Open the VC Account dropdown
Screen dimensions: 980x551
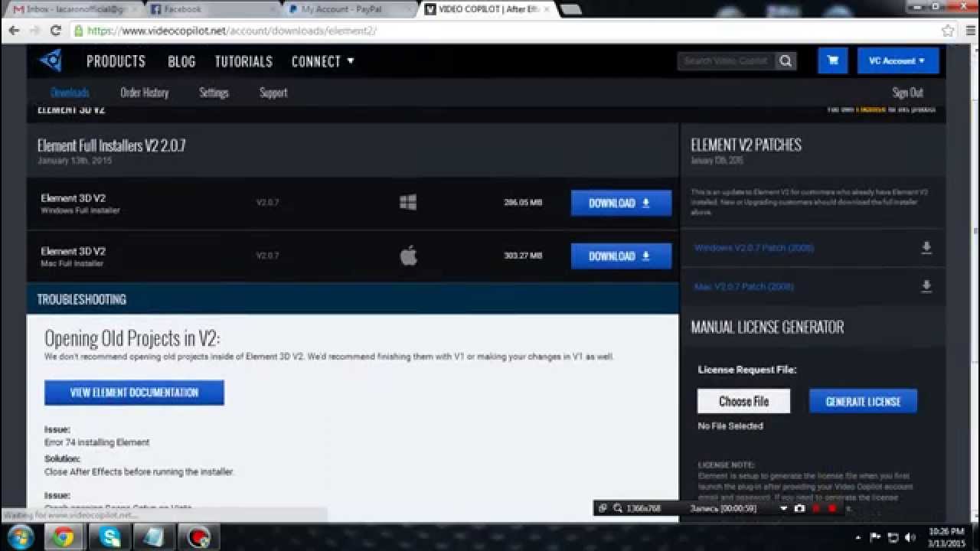click(897, 60)
